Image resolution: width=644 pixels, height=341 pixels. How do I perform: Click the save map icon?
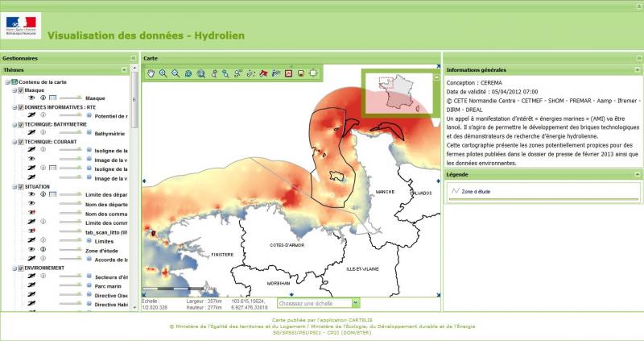click(x=300, y=73)
